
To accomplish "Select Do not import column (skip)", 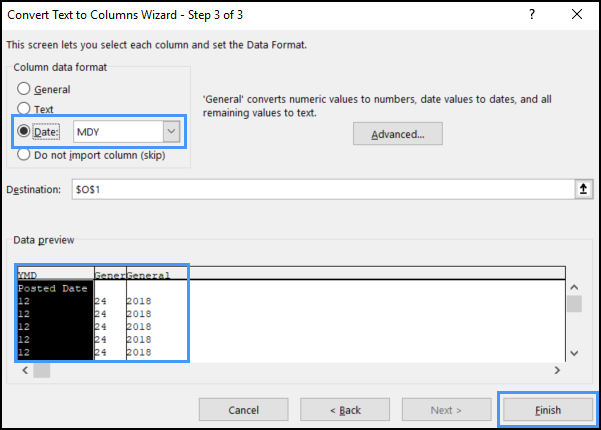I will click(23, 155).
